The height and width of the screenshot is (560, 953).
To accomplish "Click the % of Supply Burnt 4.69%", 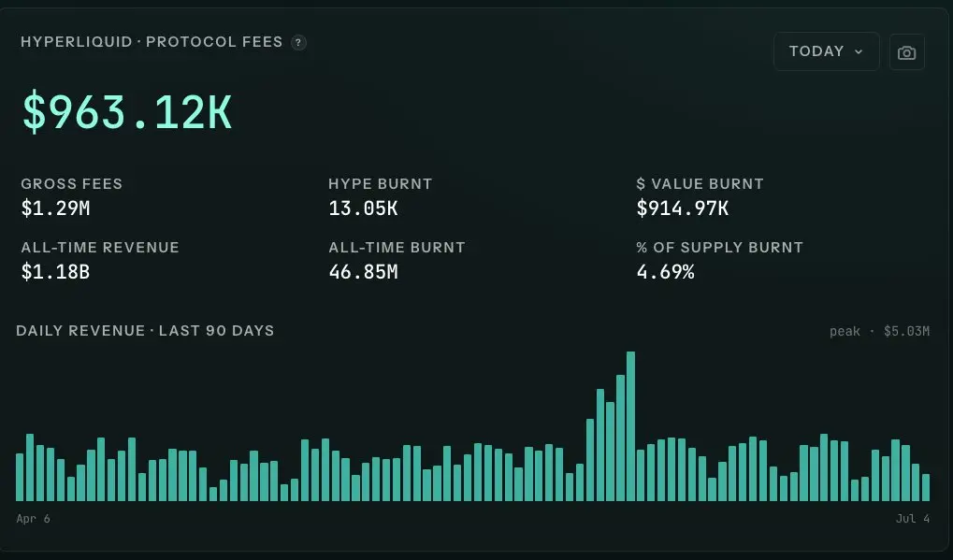I will pos(665,271).
